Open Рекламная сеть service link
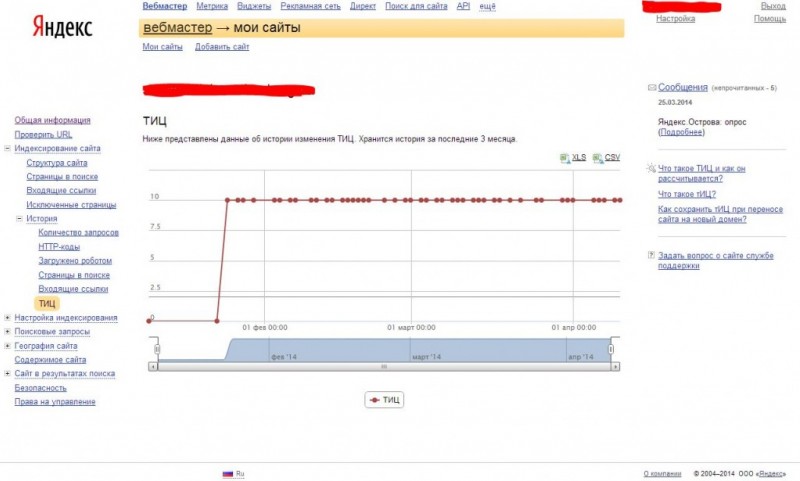 (310, 6)
